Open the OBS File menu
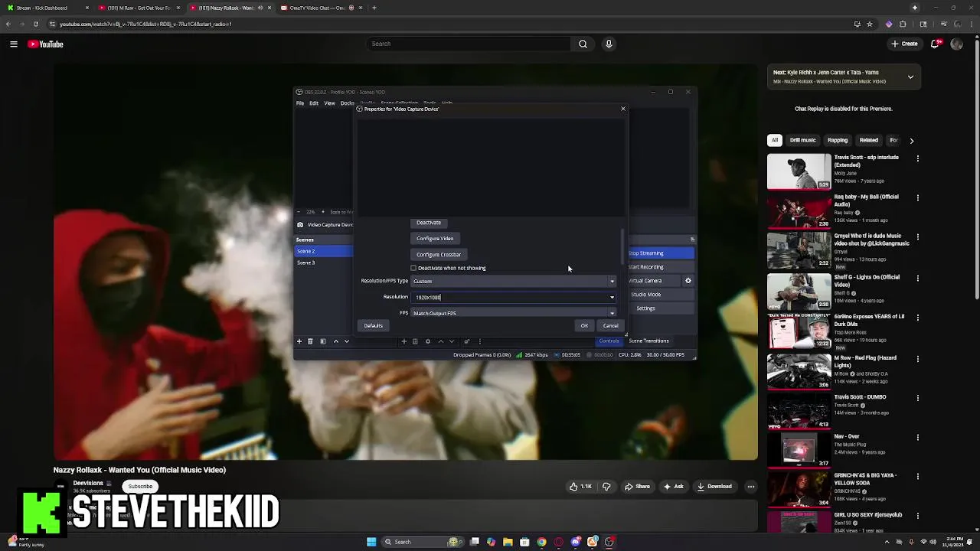Viewport: 980px width, 551px height. (300, 103)
